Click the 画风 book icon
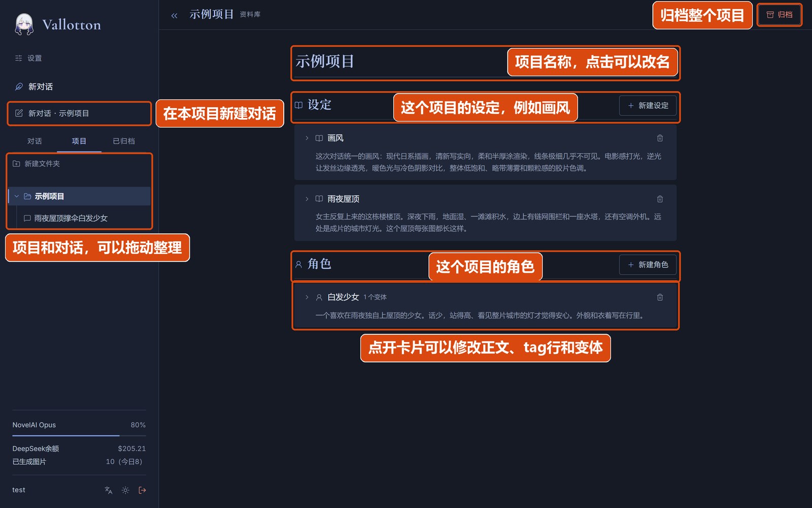Viewport: 812px width, 508px height. [319, 138]
